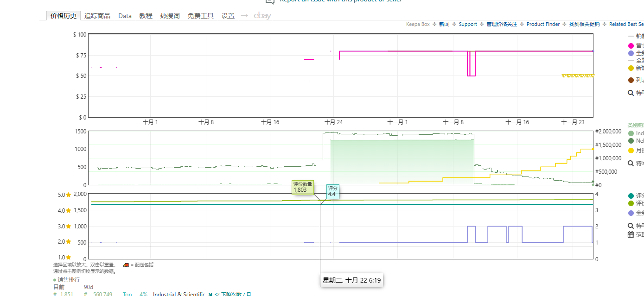The height and width of the screenshot is (296, 644).
Task: Toggle the teal 评分 rating legend dot
Action: tap(631, 196)
